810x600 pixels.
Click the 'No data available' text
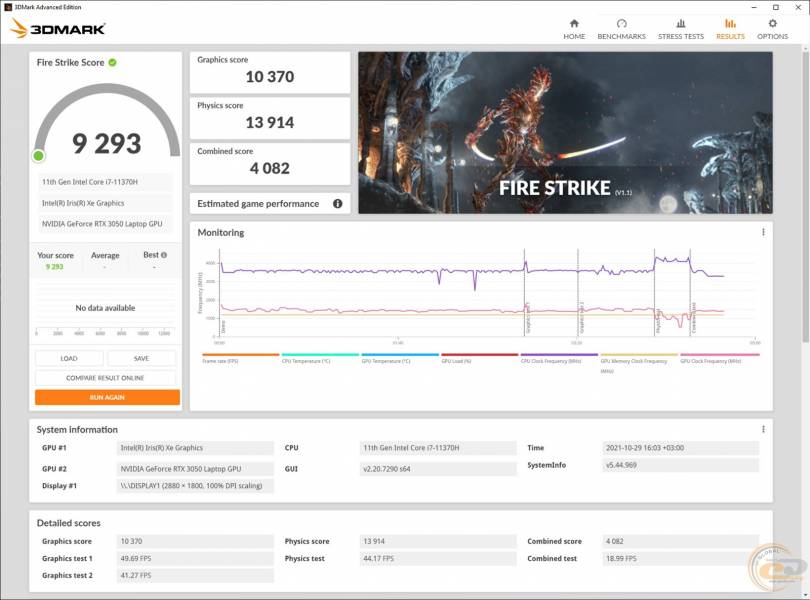pyautogui.click(x=105, y=308)
